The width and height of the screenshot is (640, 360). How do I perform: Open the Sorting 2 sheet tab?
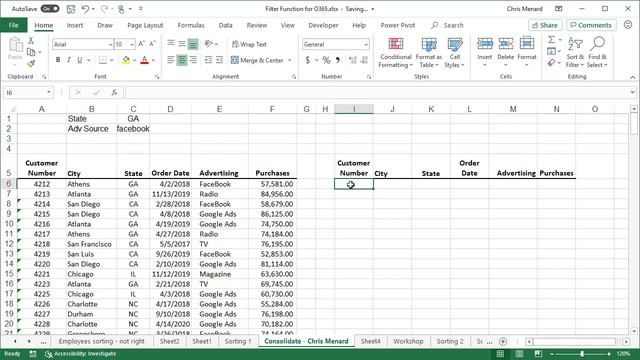click(450, 341)
